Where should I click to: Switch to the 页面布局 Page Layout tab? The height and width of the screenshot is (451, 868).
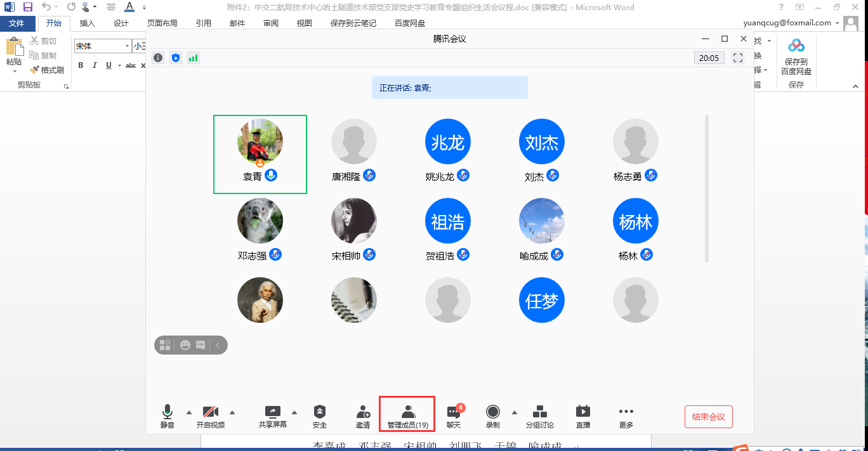coord(162,23)
